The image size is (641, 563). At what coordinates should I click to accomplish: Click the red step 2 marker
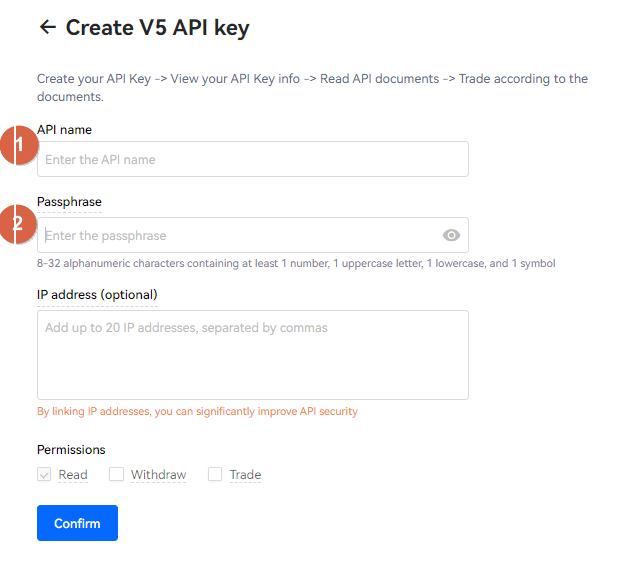pyautogui.click(x=18, y=224)
